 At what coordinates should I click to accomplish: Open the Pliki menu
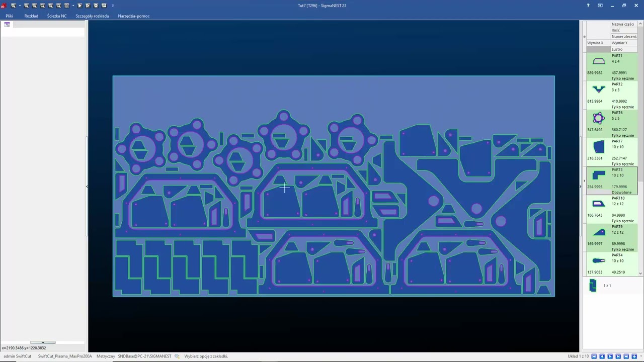9,16
